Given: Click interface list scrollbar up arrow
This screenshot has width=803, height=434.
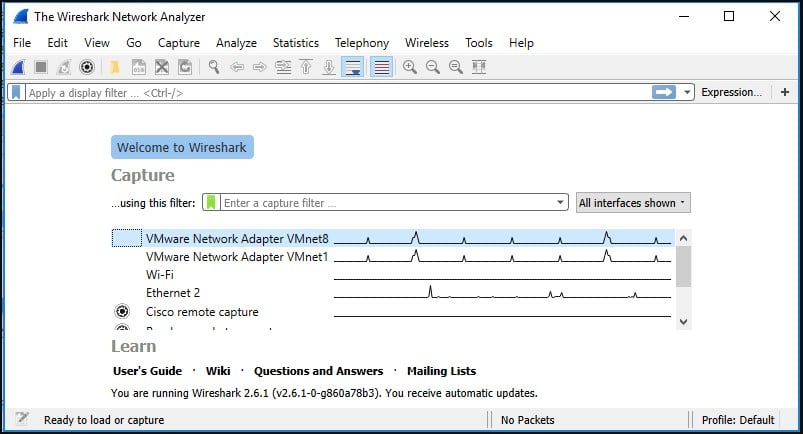Looking at the screenshot, I should pyautogui.click(x=683, y=238).
